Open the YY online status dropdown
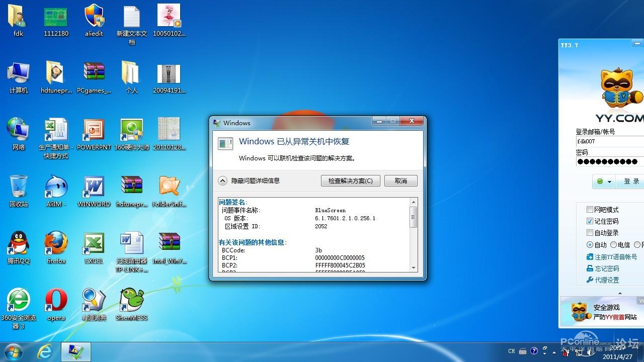 point(604,182)
